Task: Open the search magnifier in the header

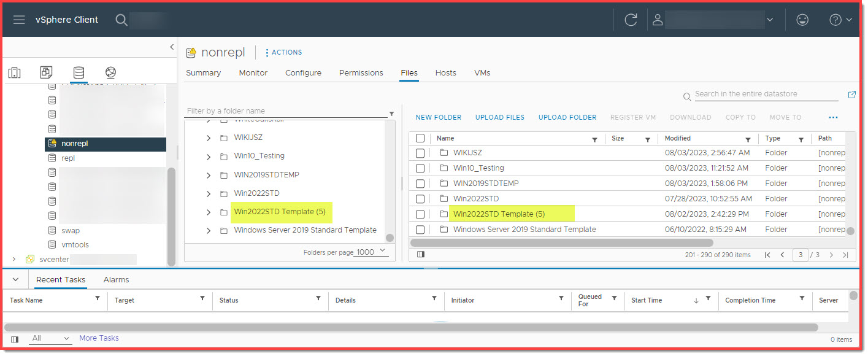Action: (x=121, y=19)
